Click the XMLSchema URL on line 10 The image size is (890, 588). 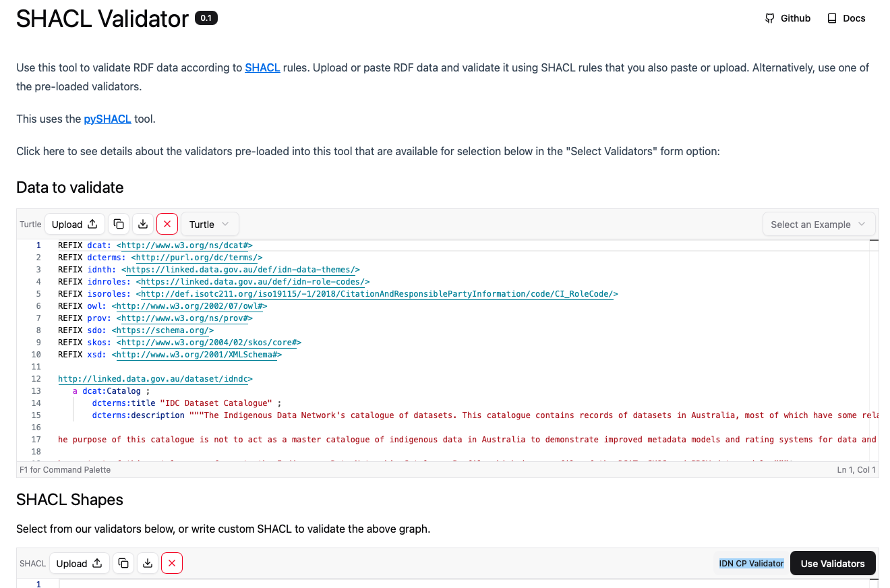click(x=196, y=355)
